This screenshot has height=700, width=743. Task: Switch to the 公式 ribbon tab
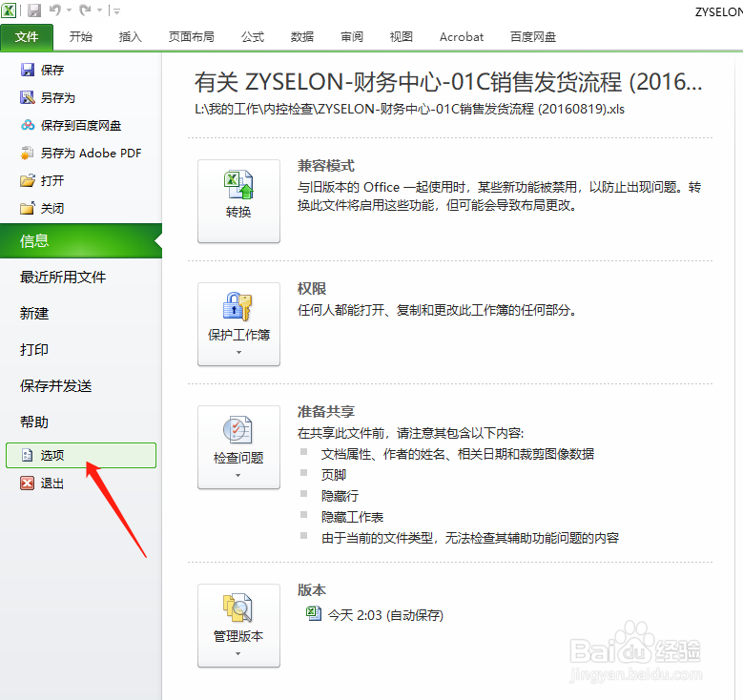tap(253, 37)
